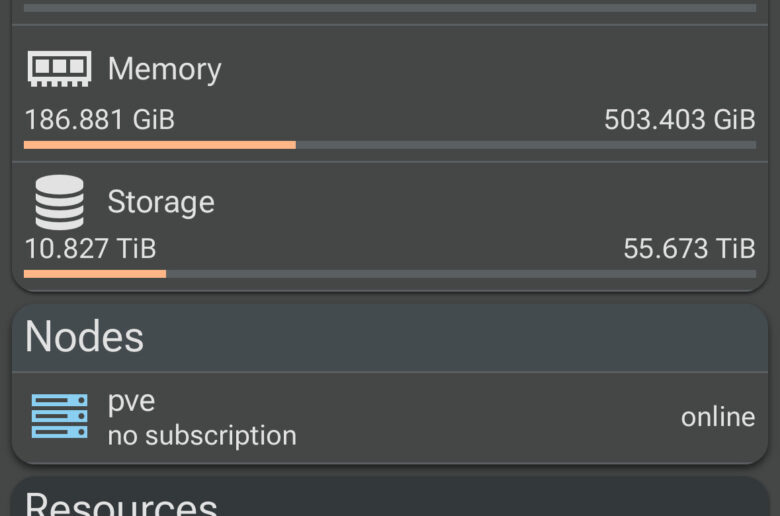780x516 pixels.
Task: Click the used memory value 186.881 GiB
Action: pyautogui.click(x=99, y=120)
